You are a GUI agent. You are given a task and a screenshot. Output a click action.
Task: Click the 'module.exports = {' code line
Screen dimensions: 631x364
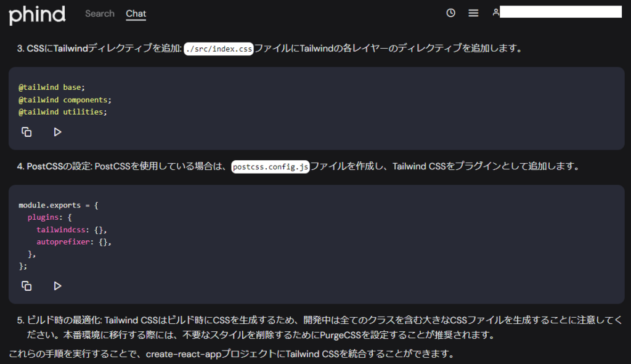click(59, 205)
